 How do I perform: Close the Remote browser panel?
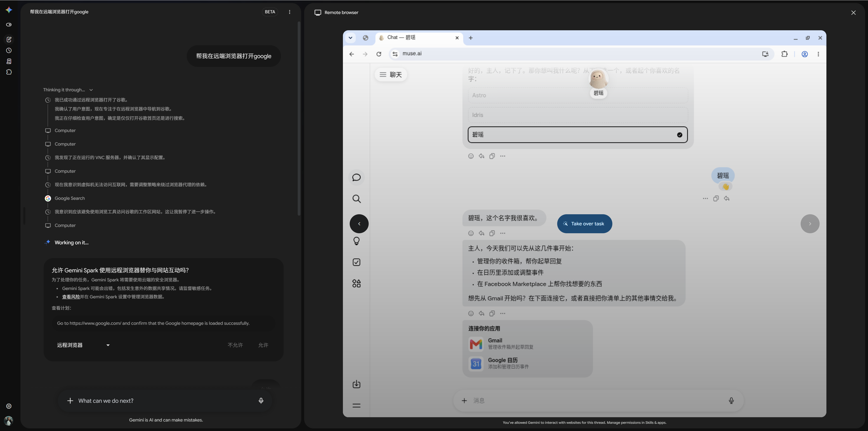coord(853,12)
